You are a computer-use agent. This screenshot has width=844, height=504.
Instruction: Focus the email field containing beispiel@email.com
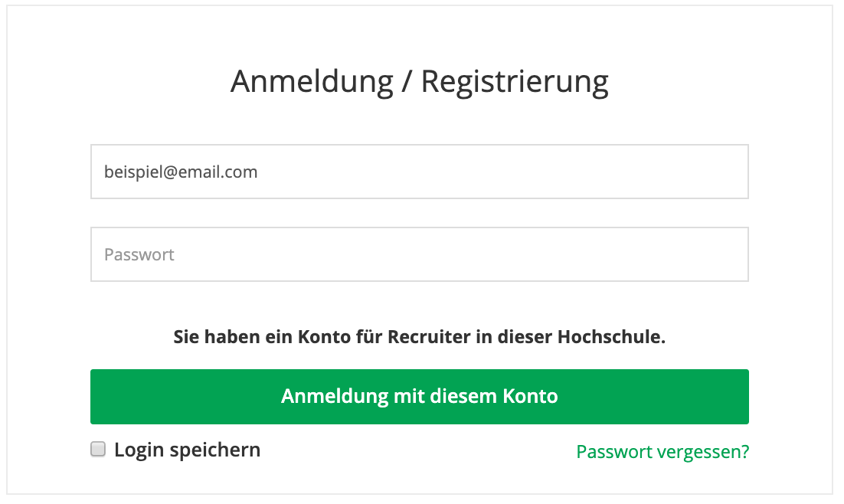[419, 172]
